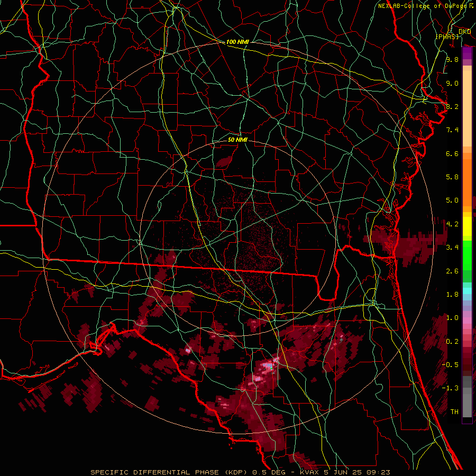Click the 9.8 legend value
Screen dimensions: 476x476
click(x=452, y=59)
